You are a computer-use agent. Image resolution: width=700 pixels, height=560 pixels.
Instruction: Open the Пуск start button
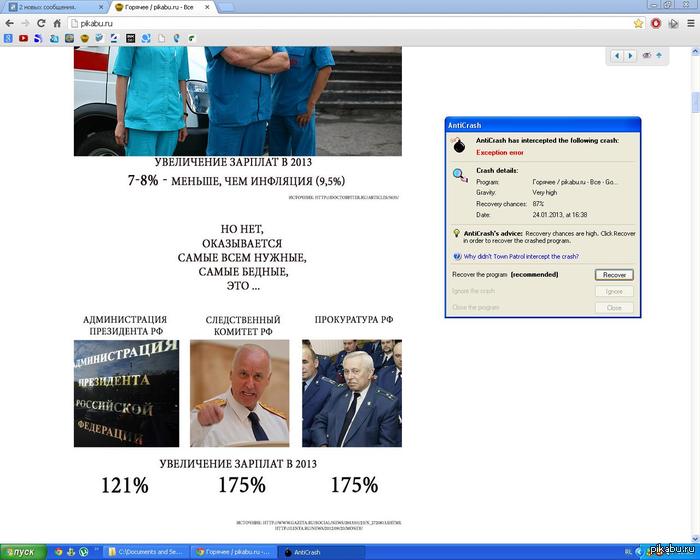click(20, 551)
